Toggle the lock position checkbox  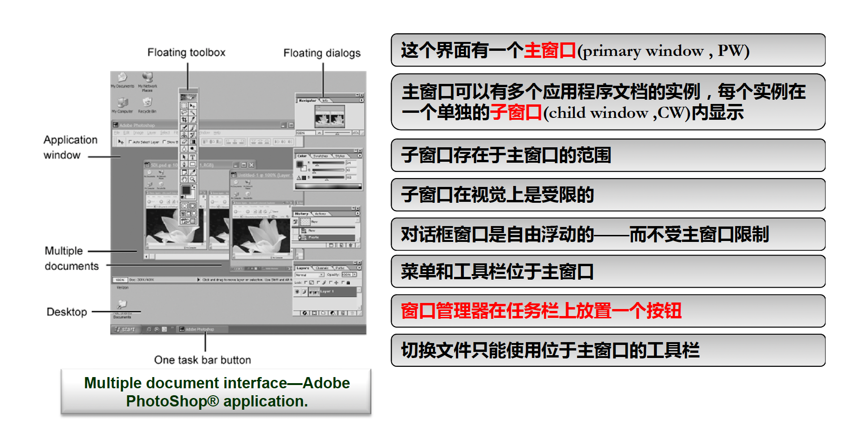[x=331, y=282]
